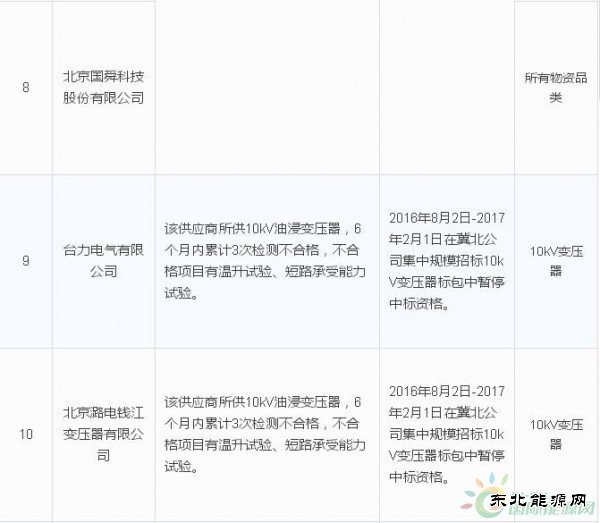Select the row number 9 cell
Image resolution: width=600 pixels, height=523 pixels.
click(x=26, y=262)
